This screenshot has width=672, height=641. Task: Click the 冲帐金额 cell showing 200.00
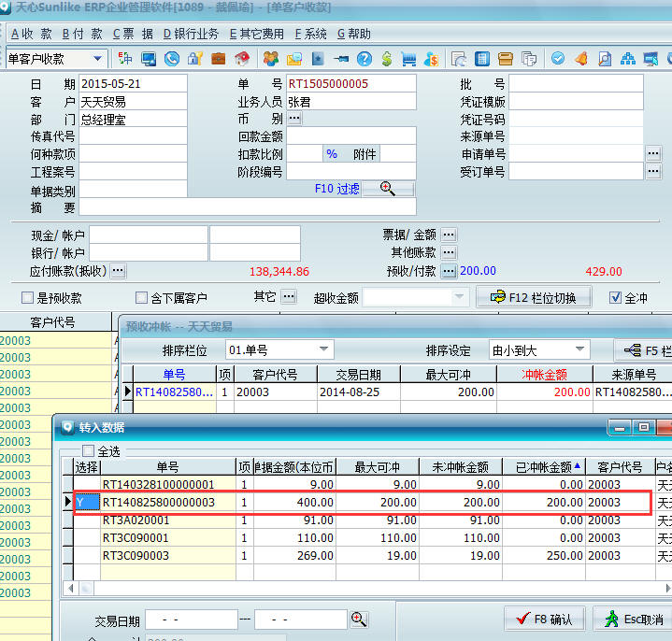pos(544,392)
